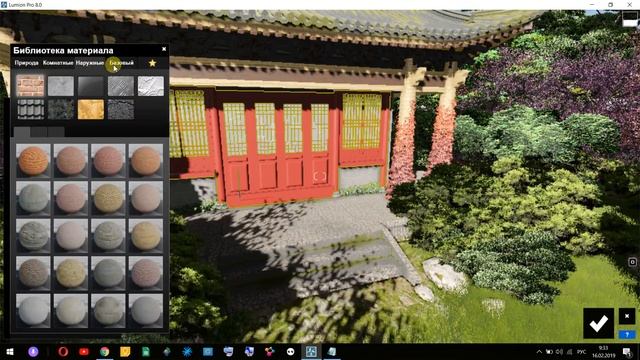Pick second sphere in fourth row

(x=71, y=273)
